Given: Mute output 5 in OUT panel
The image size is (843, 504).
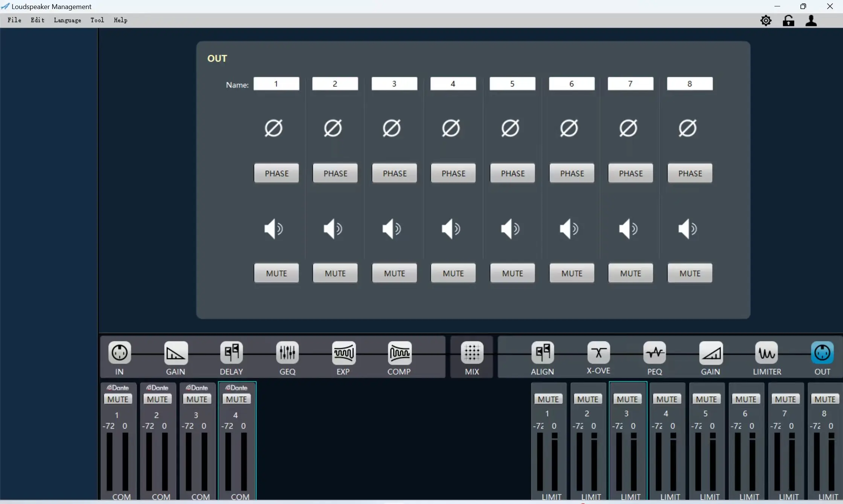Looking at the screenshot, I should coord(512,273).
